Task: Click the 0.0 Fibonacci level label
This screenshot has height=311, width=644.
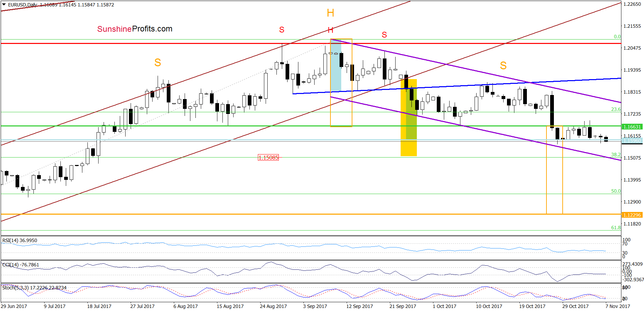Action: point(617,37)
